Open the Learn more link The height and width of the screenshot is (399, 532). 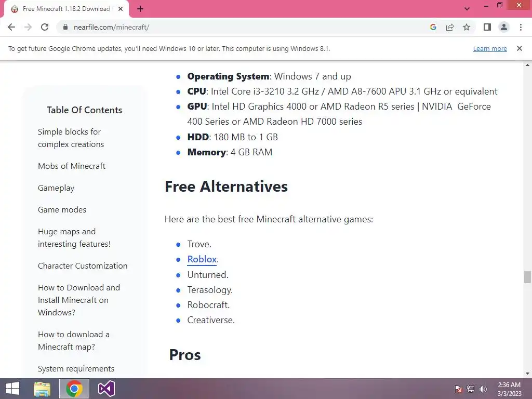pyautogui.click(x=490, y=48)
